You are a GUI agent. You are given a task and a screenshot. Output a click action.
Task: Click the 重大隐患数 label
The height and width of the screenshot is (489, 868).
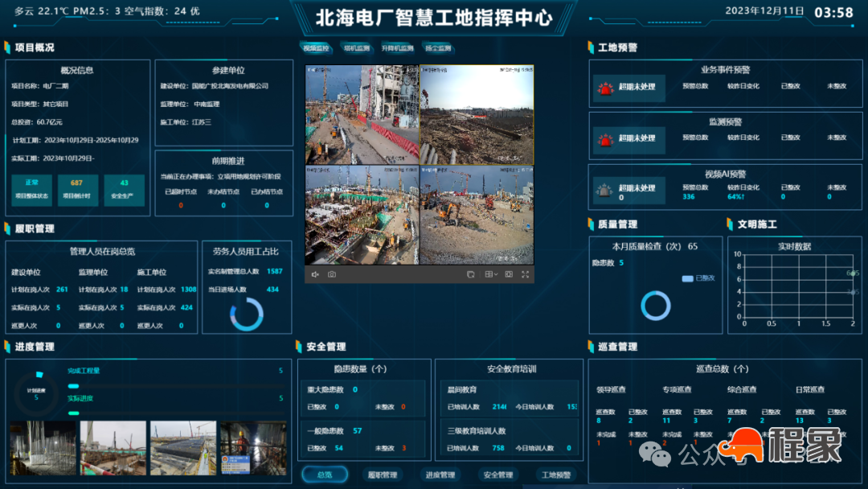point(325,389)
